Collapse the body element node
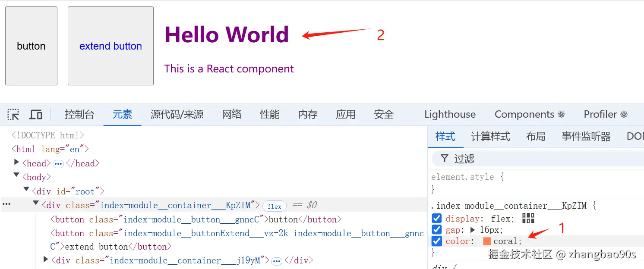This screenshot has height=269, width=644. (16, 175)
